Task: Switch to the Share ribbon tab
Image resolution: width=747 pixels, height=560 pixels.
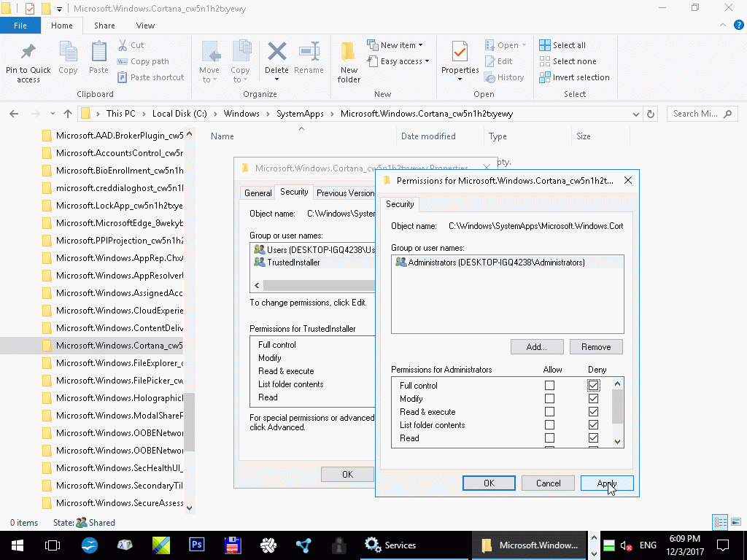Action: tap(104, 26)
